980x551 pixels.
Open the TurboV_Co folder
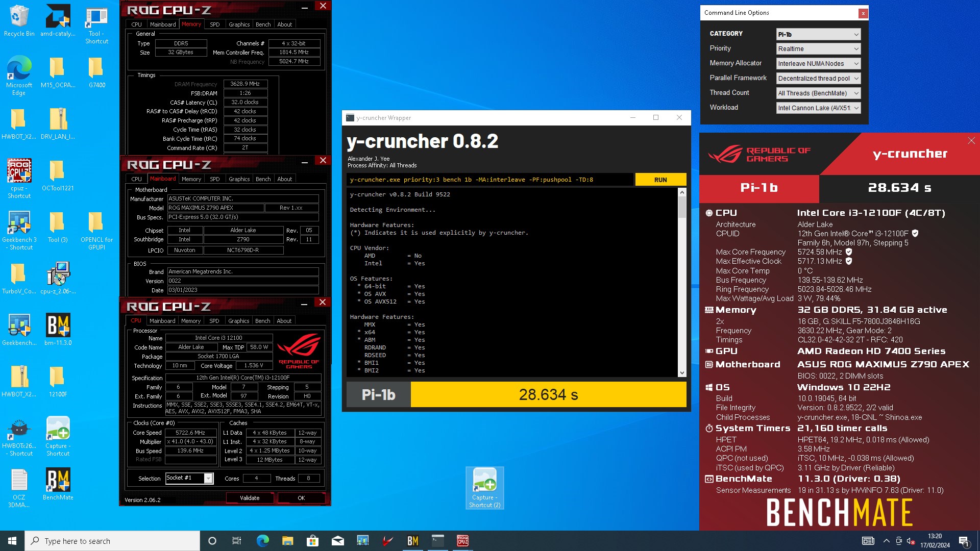pos(19,278)
